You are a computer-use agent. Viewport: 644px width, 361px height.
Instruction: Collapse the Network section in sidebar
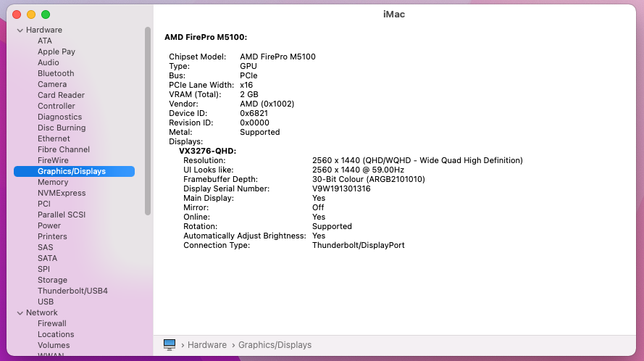click(x=20, y=313)
